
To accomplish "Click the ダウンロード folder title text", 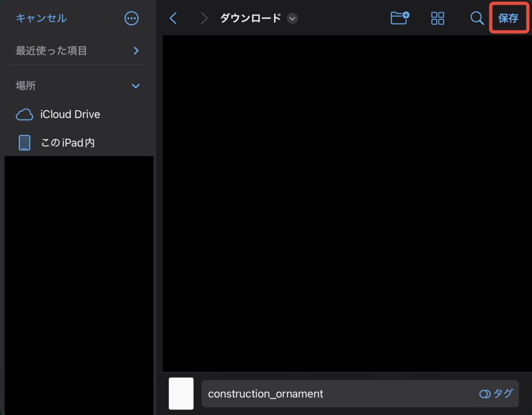I will [250, 18].
